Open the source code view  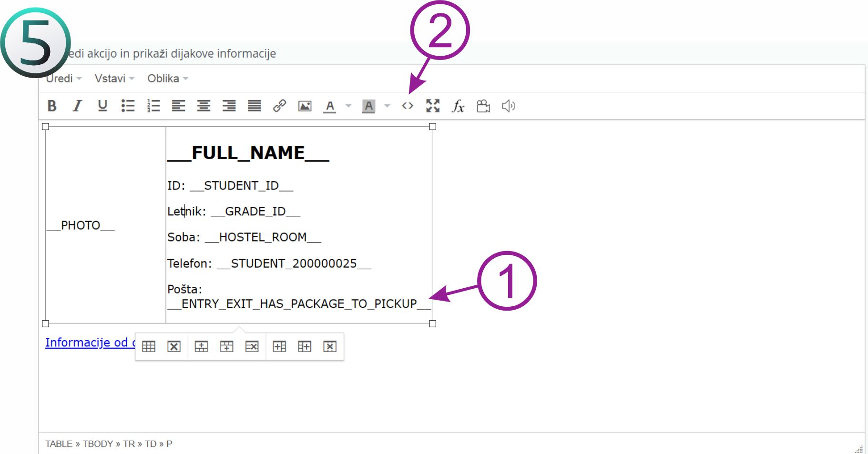pyautogui.click(x=407, y=106)
